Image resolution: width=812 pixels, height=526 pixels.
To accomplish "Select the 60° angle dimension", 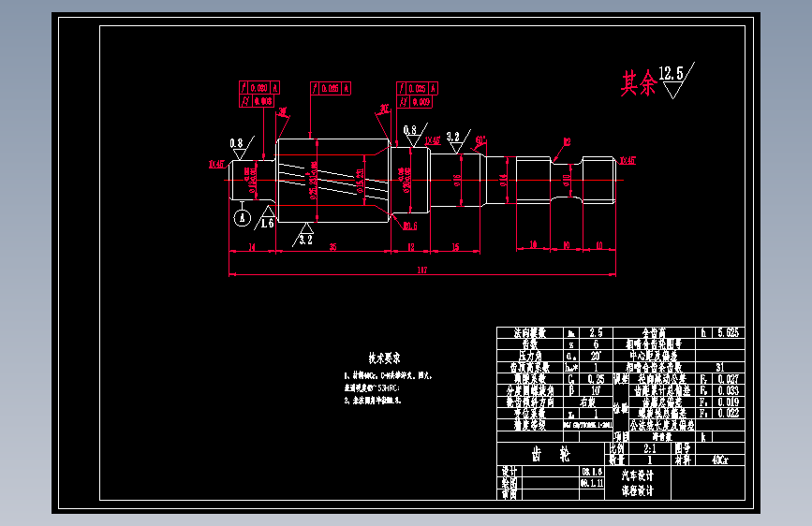I will [x=480, y=140].
